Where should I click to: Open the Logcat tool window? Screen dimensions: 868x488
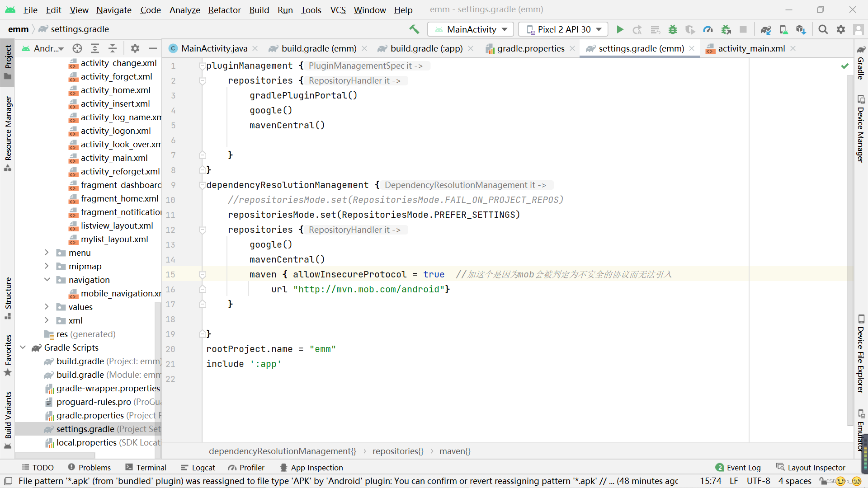pos(198,468)
